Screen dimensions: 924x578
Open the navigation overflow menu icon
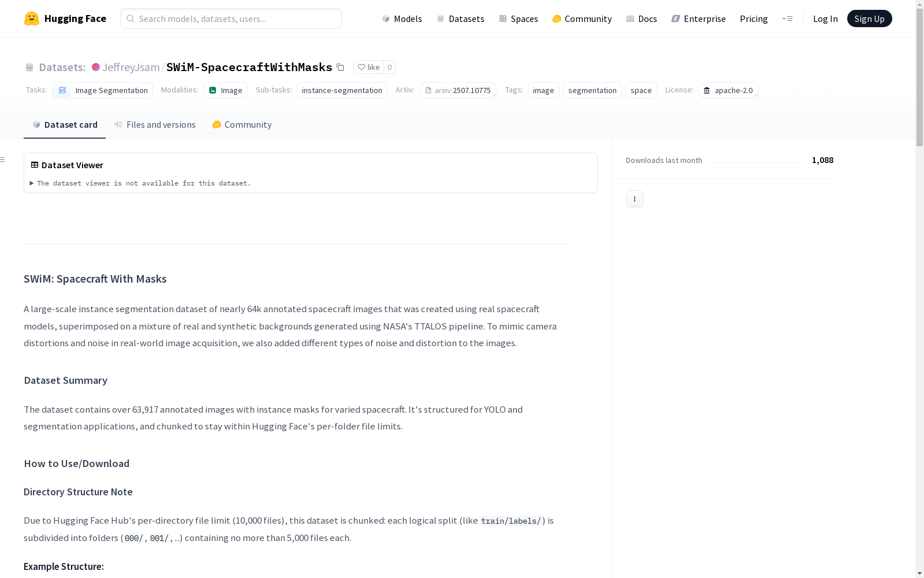point(787,18)
